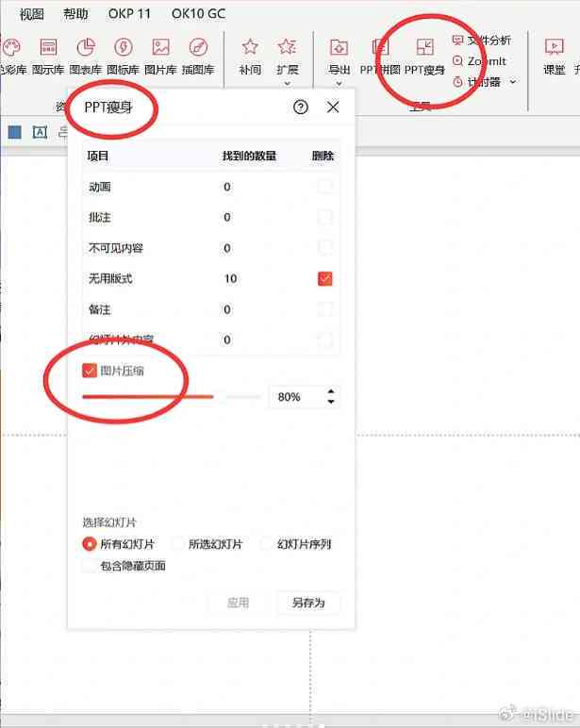Viewport: 580px width, 728px height.
Task: Disable the 图片压缩 checkbox
Action: click(90, 371)
